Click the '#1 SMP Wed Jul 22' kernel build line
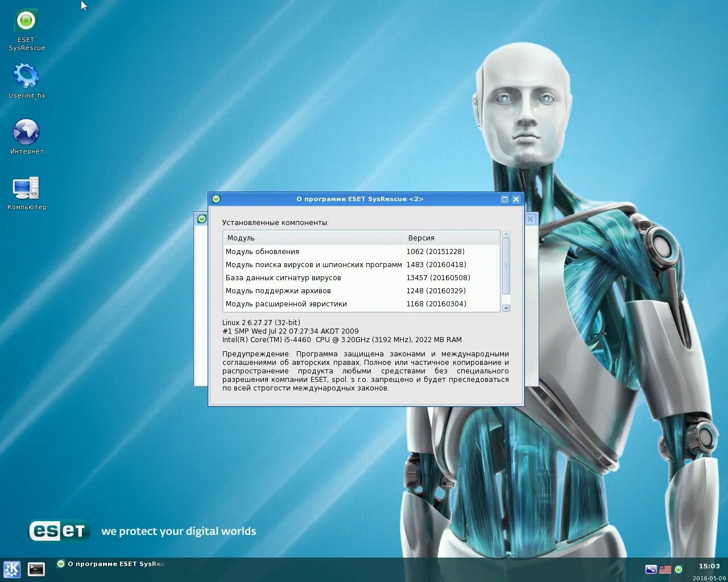728x582 pixels. 291,331
